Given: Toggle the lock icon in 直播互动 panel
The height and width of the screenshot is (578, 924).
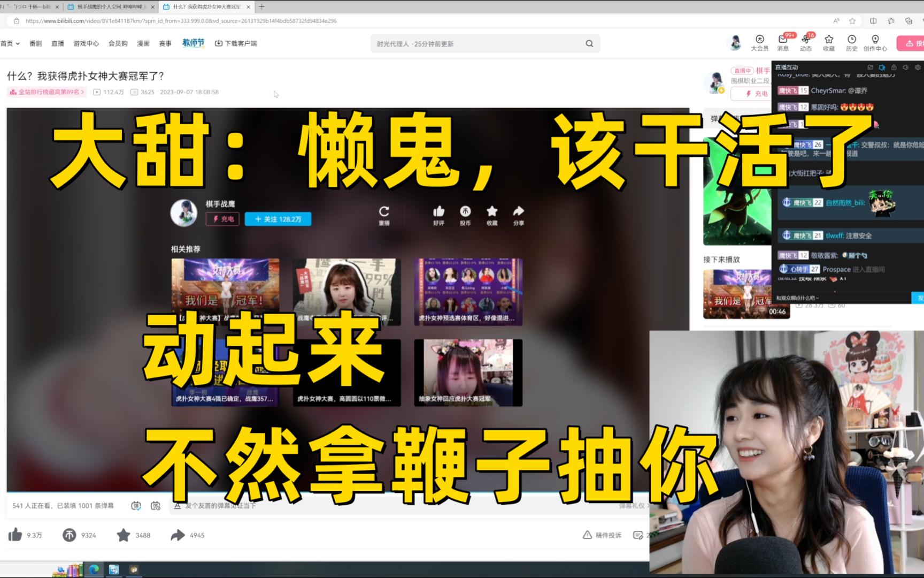Looking at the screenshot, I should coord(894,67).
